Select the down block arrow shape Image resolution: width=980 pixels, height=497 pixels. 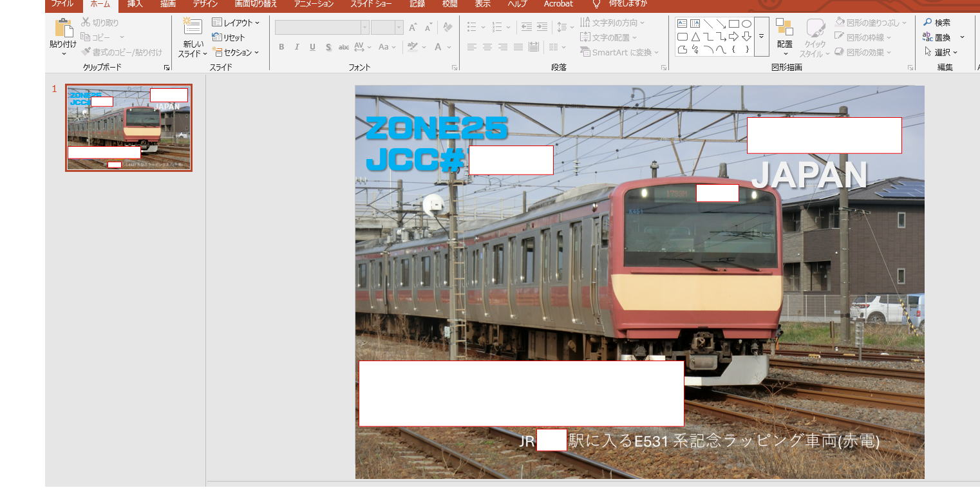[x=747, y=37]
